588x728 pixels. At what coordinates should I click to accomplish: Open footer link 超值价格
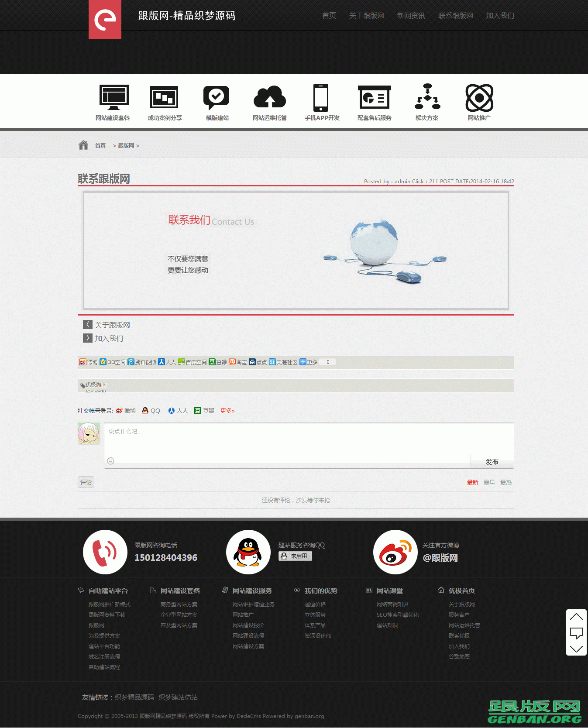[315, 604]
